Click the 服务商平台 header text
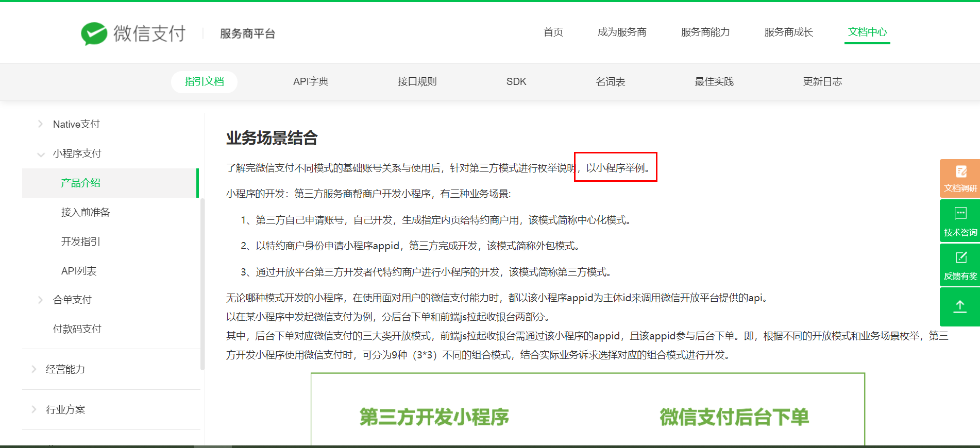The image size is (980, 448). [248, 34]
